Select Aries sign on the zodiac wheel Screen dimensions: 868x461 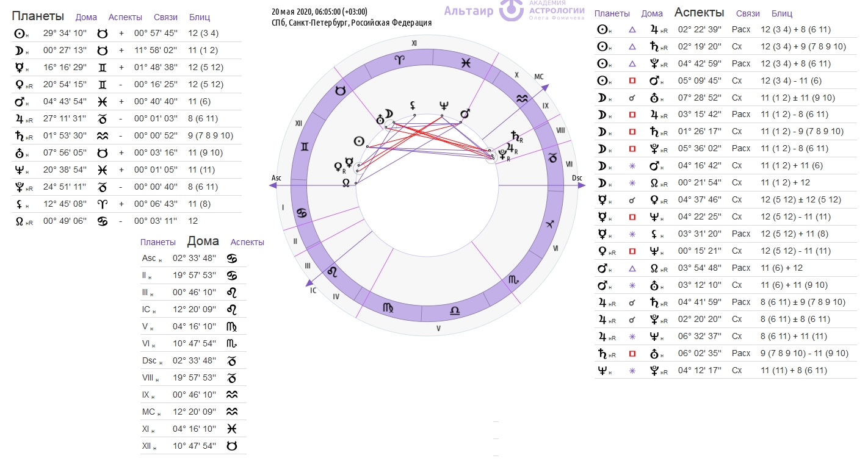point(399,59)
